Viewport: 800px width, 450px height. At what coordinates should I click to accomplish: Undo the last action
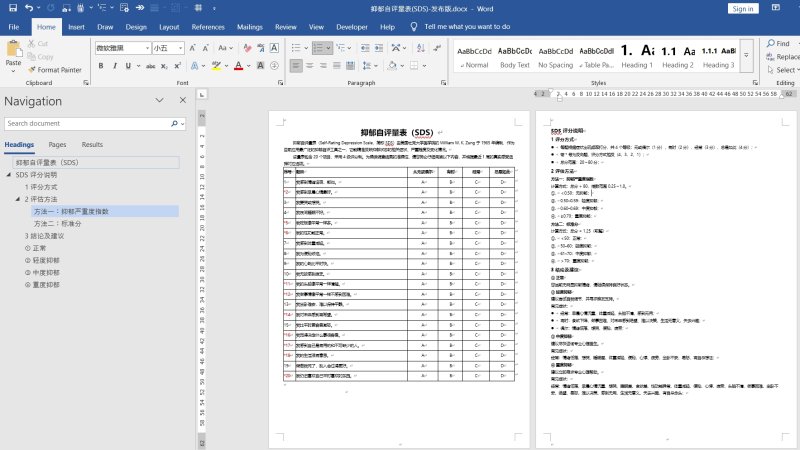coord(29,8)
